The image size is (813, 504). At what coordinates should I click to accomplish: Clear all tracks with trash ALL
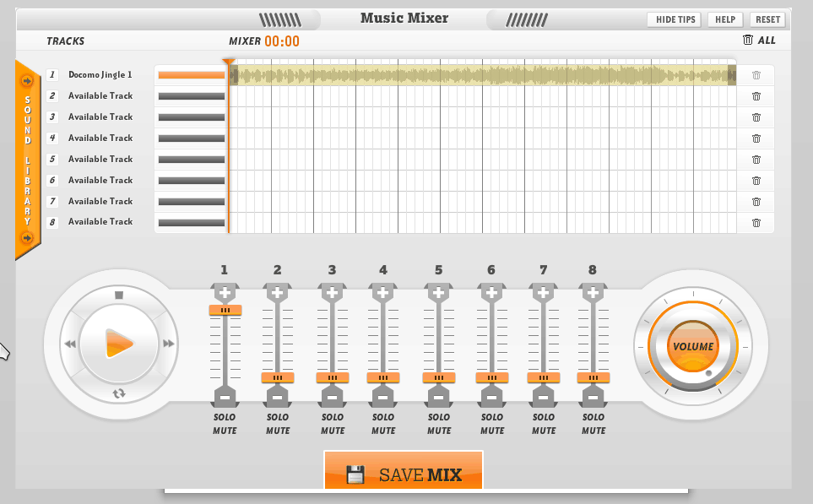point(758,40)
